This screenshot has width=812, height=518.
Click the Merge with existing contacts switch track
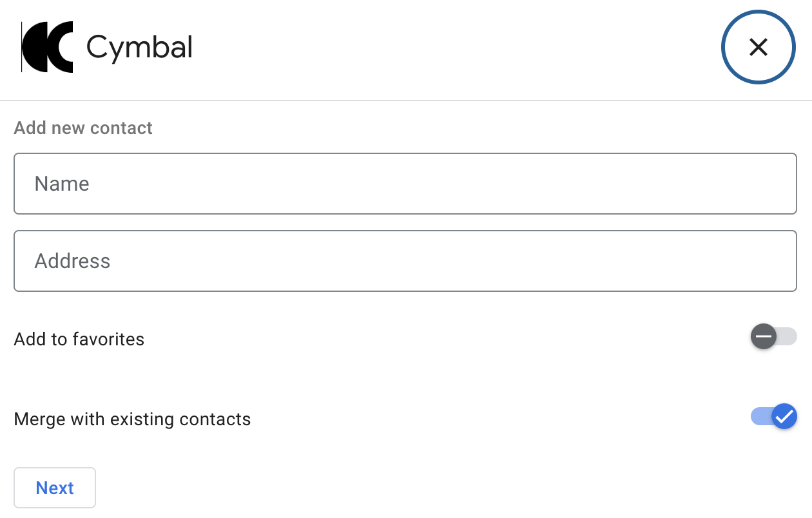tap(767, 416)
